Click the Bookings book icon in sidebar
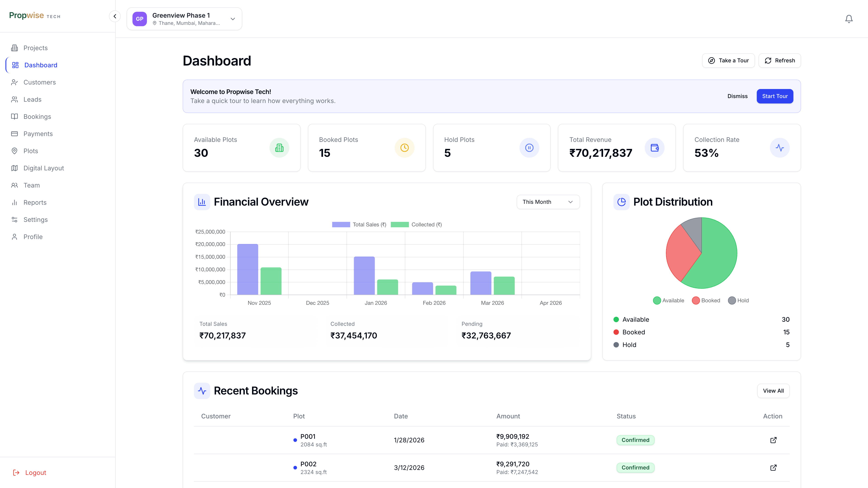This screenshot has width=868, height=488. tap(14, 117)
